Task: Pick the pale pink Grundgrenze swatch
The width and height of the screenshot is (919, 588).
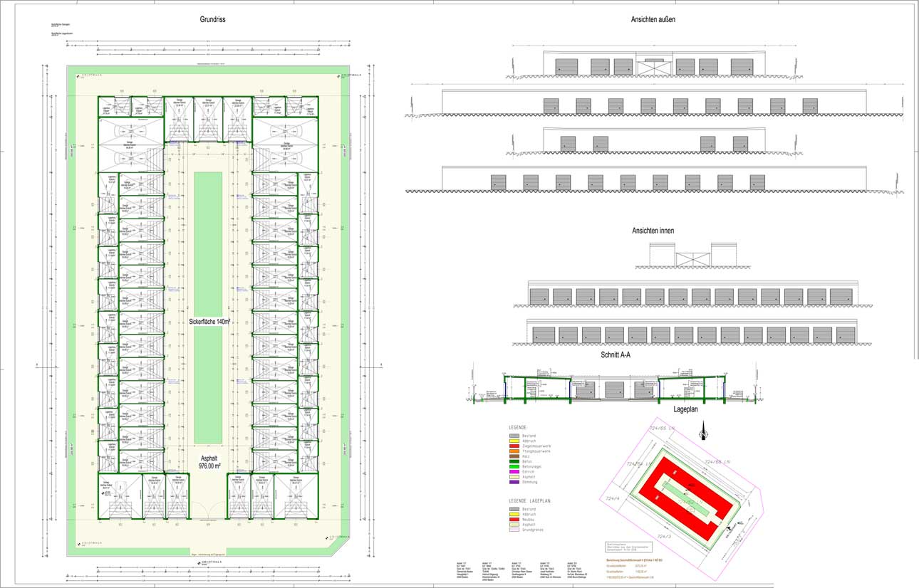Action: coord(514,530)
